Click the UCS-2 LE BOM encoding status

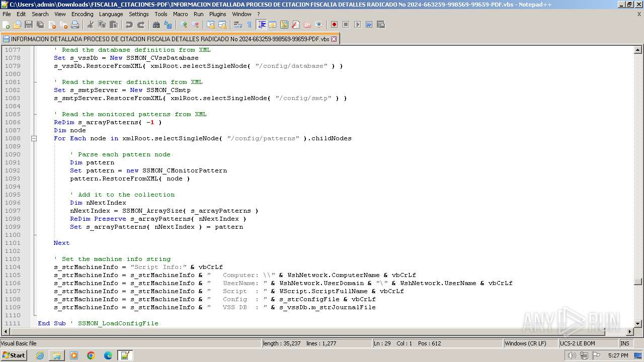point(588,343)
